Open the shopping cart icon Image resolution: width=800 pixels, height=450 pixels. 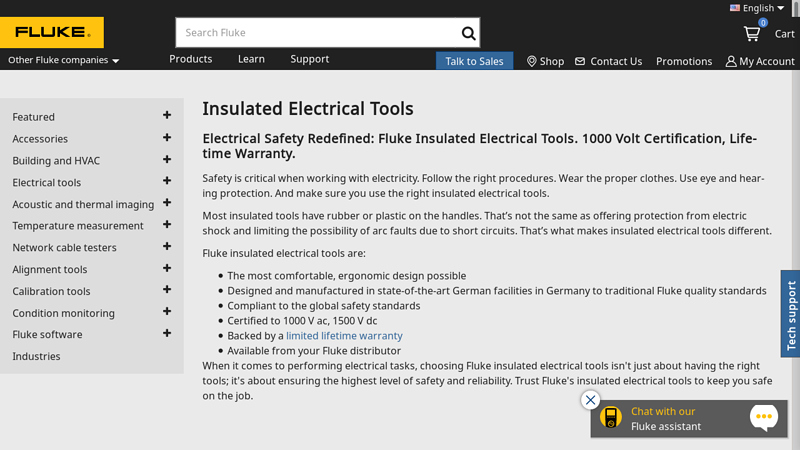pyautogui.click(x=752, y=34)
